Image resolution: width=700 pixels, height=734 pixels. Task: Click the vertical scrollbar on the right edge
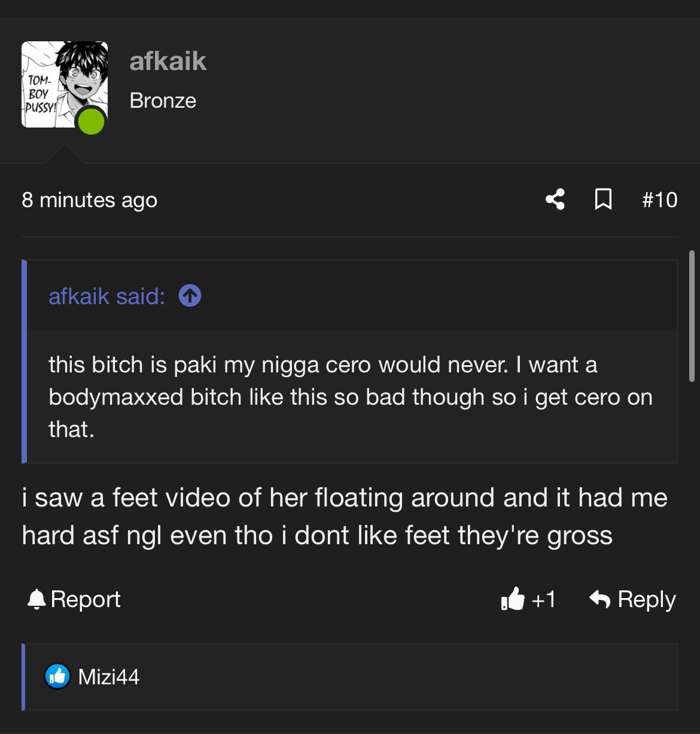pyautogui.click(x=692, y=316)
